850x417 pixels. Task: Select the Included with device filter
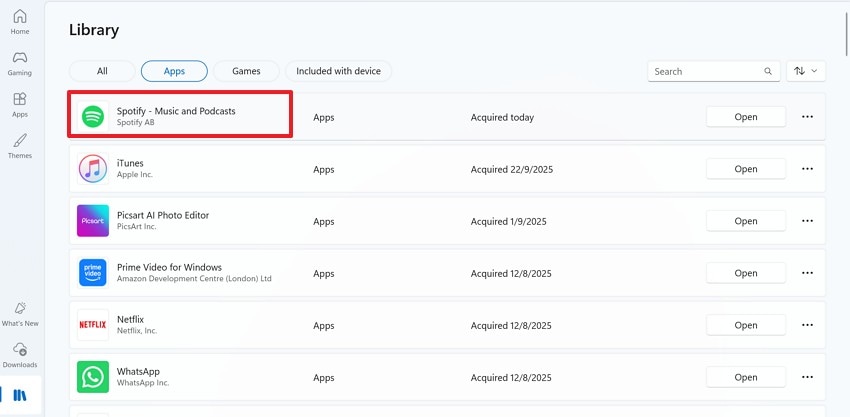pyautogui.click(x=338, y=71)
